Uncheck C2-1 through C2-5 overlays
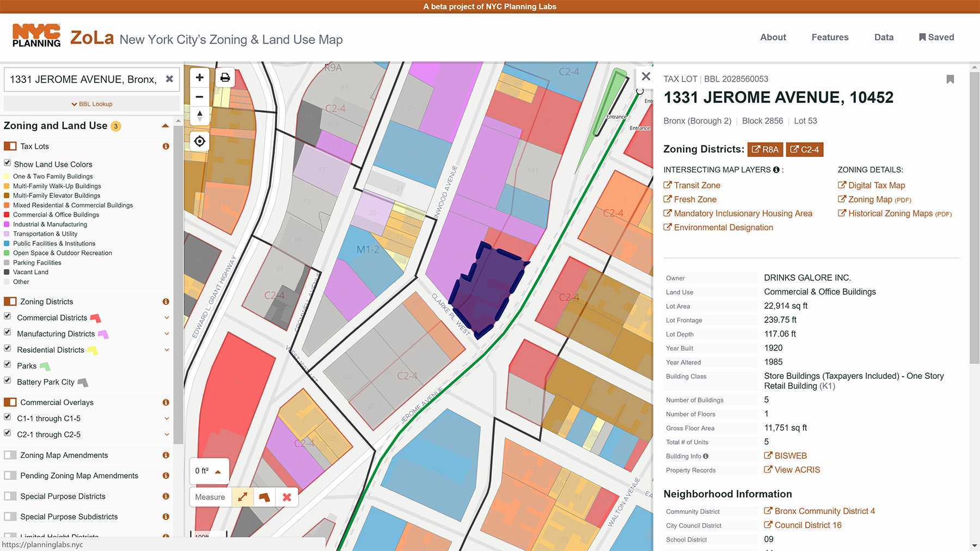 tap(8, 433)
